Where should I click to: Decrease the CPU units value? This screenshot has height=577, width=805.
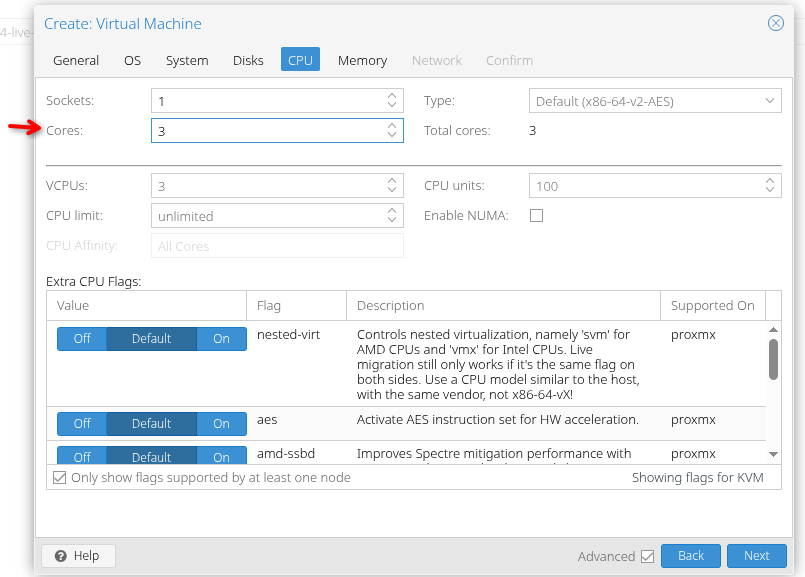[x=770, y=190]
